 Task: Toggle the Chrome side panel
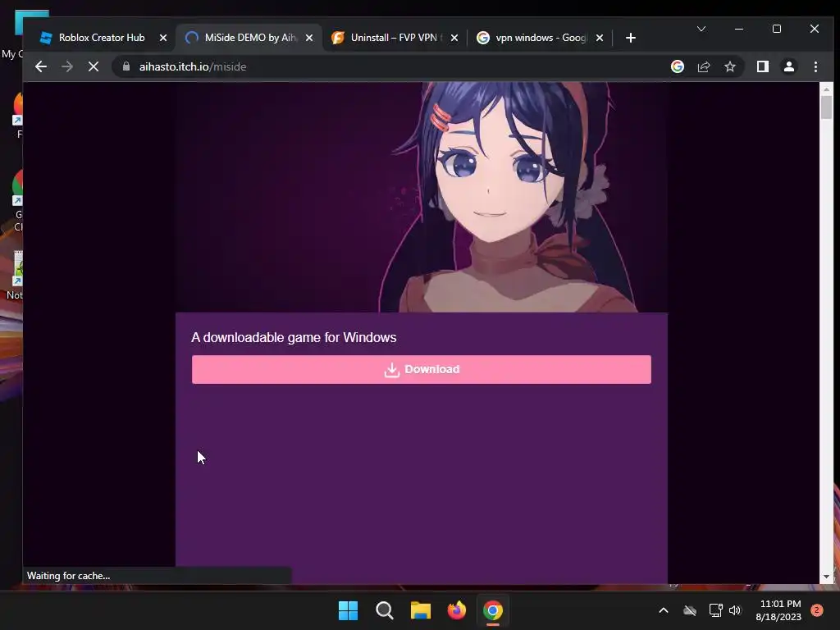click(762, 66)
